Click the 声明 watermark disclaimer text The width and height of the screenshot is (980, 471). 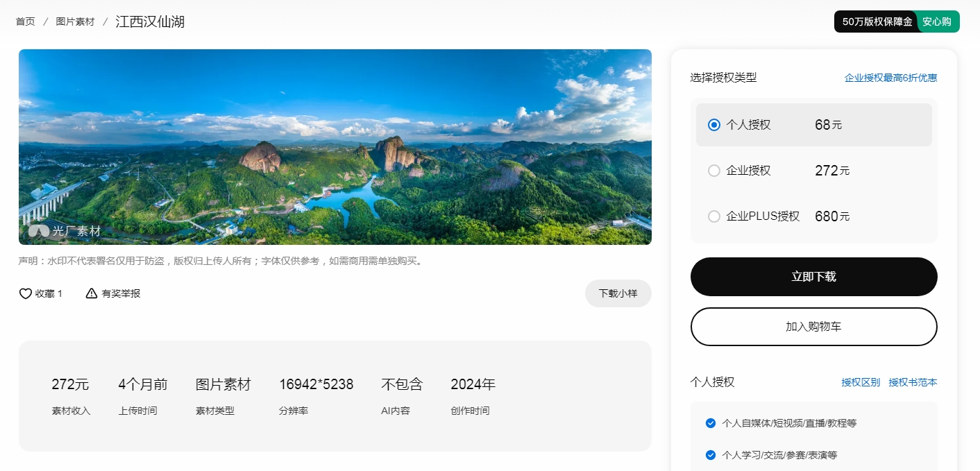pos(220,262)
